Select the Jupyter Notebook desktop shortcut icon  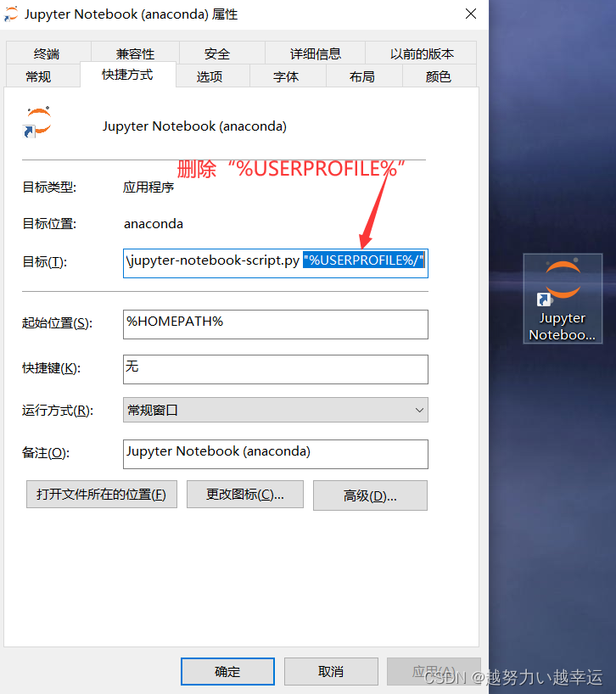(563, 299)
